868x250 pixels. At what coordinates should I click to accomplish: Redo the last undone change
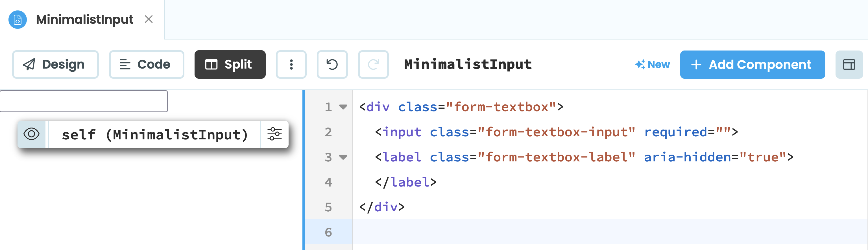pyautogui.click(x=373, y=64)
